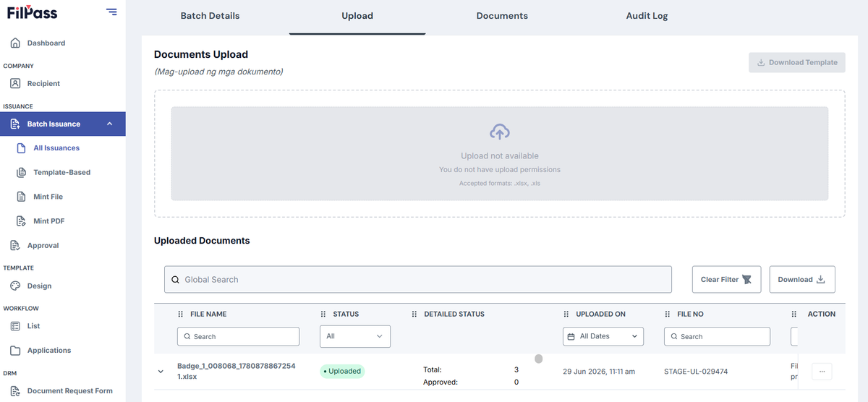The height and width of the screenshot is (402, 868).
Task: Switch to the Documents tab
Action: [x=502, y=16]
